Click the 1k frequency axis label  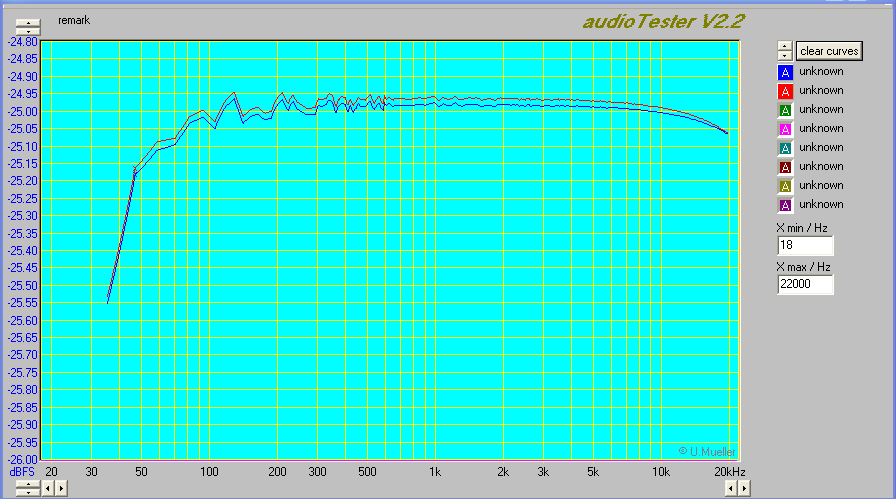tap(435, 472)
